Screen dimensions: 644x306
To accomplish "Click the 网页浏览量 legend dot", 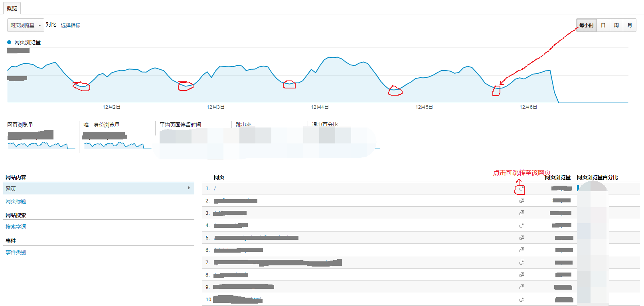I will pos(9,42).
